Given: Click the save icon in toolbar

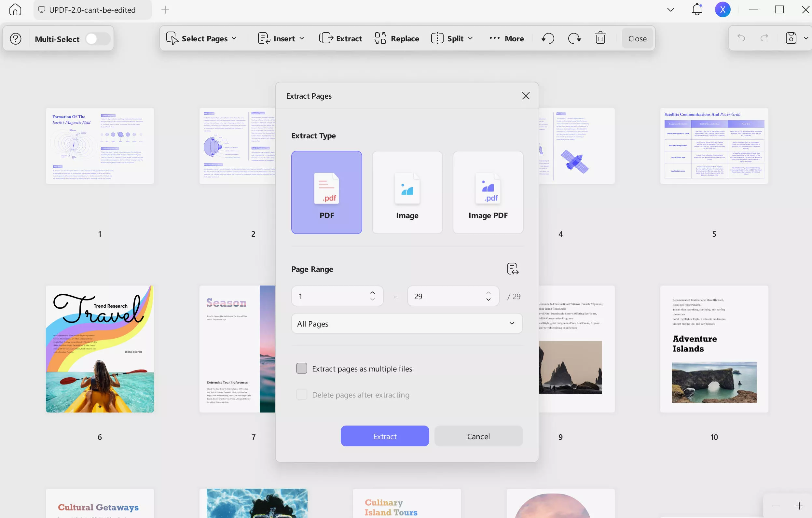Looking at the screenshot, I should point(791,38).
